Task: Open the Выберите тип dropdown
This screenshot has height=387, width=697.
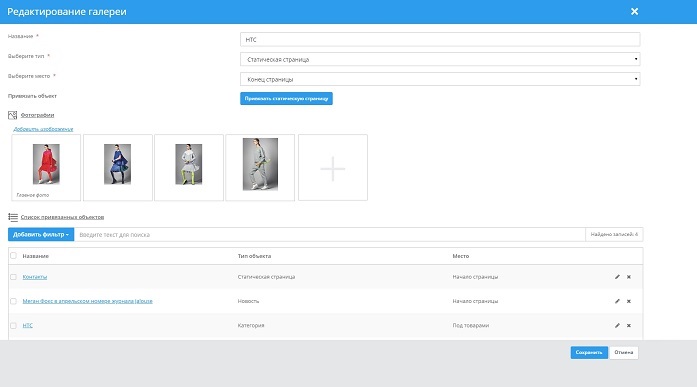Action: click(440, 59)
